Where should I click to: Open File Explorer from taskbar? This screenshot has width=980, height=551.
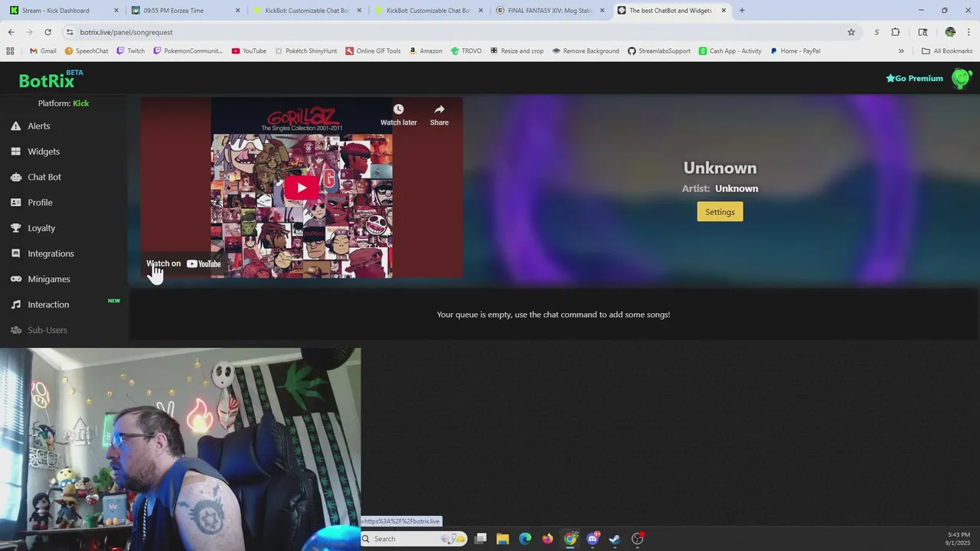pos(502,539)
